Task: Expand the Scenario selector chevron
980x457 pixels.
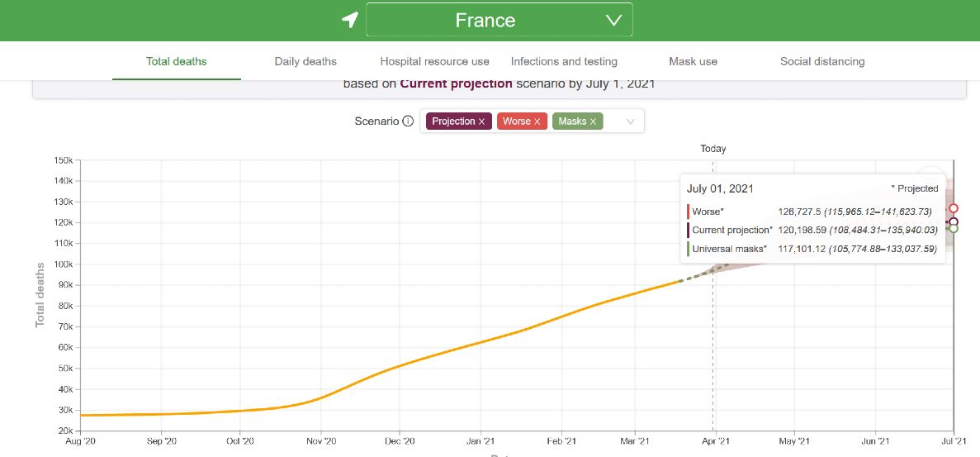Action: tap(631, 121)
